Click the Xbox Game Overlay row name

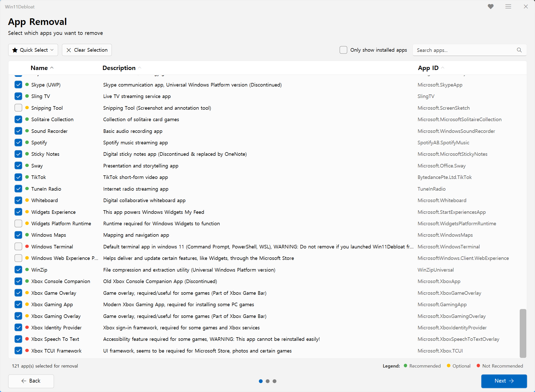tap(54, 293)
